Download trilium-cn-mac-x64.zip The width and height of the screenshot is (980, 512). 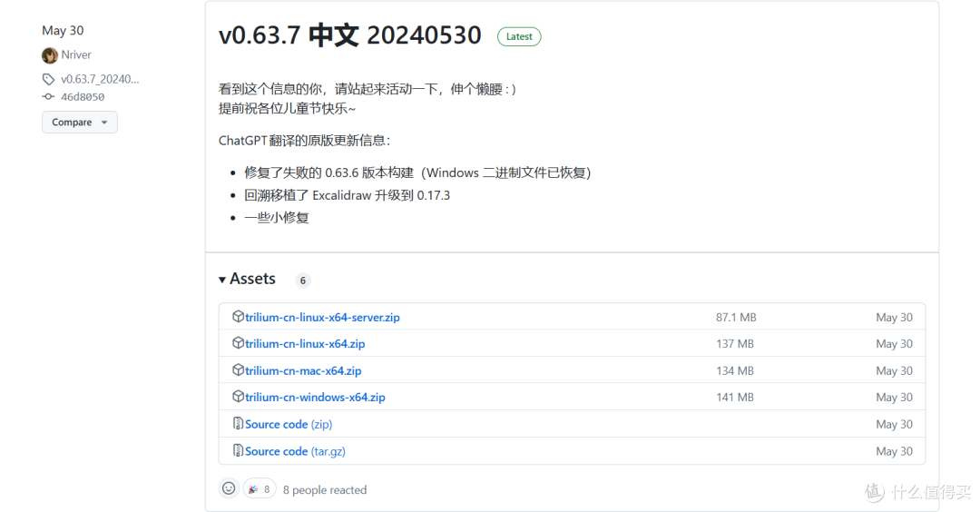pos(303,370)
